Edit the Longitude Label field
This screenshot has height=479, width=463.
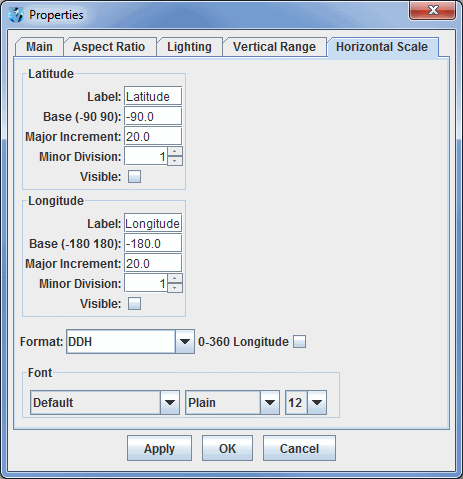(153, 224)
